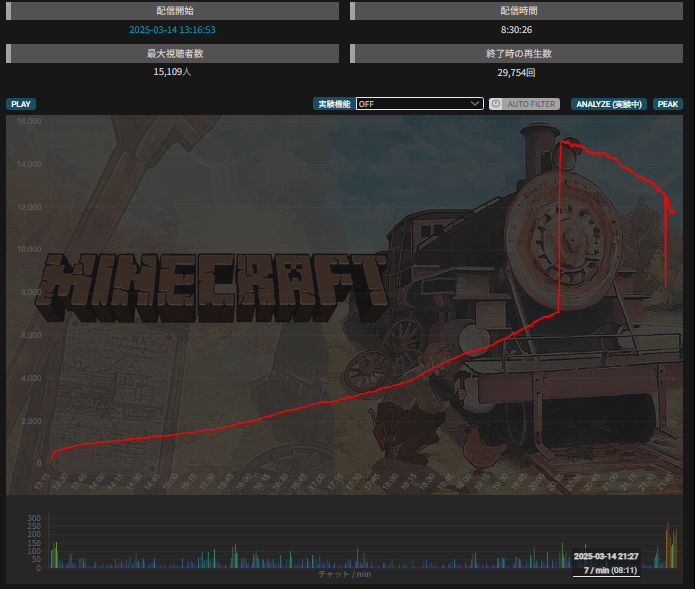695x589 pixels.
Task: Click the peak viewers value 15,109人
Action: coord(172,72)
